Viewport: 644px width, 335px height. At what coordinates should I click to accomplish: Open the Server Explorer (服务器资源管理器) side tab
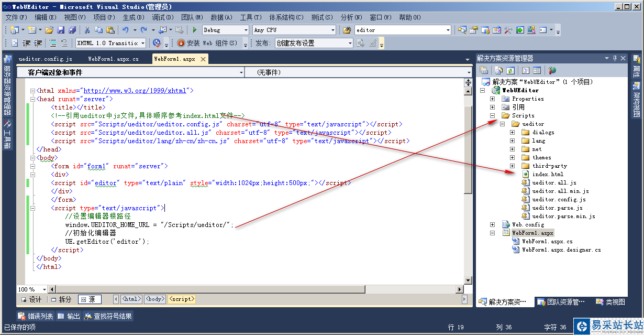(x=7, y=84)
